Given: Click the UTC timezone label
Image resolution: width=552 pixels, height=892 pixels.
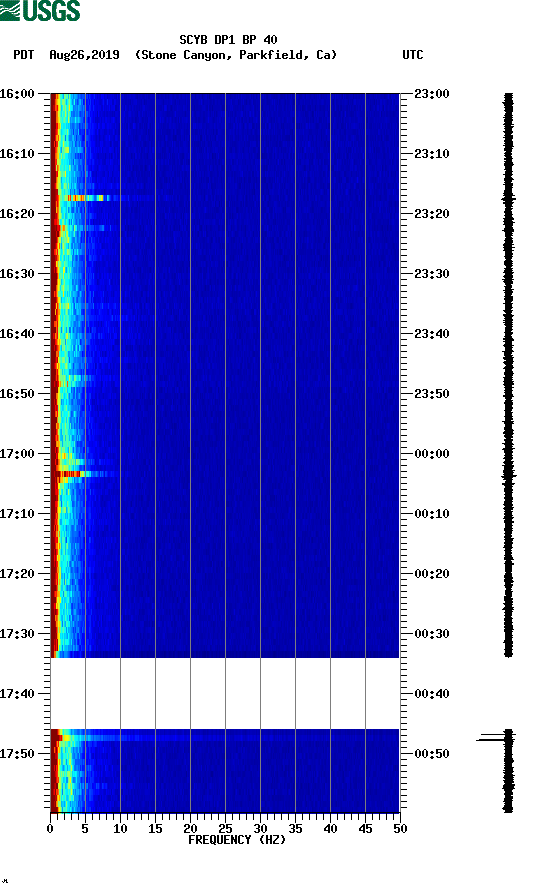Looking at the screenshot, I should (x=413, y=55).
